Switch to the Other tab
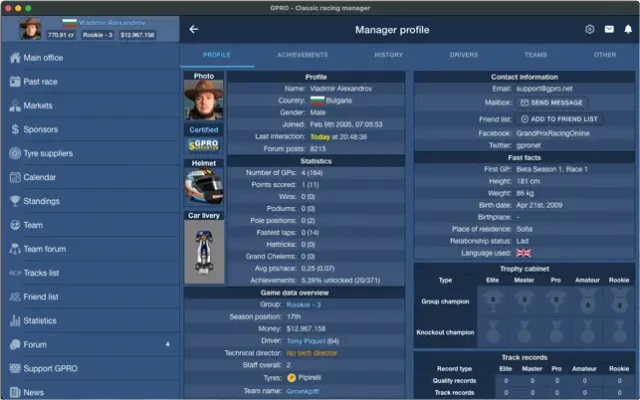Screen dimensions: 640x400 605,55
